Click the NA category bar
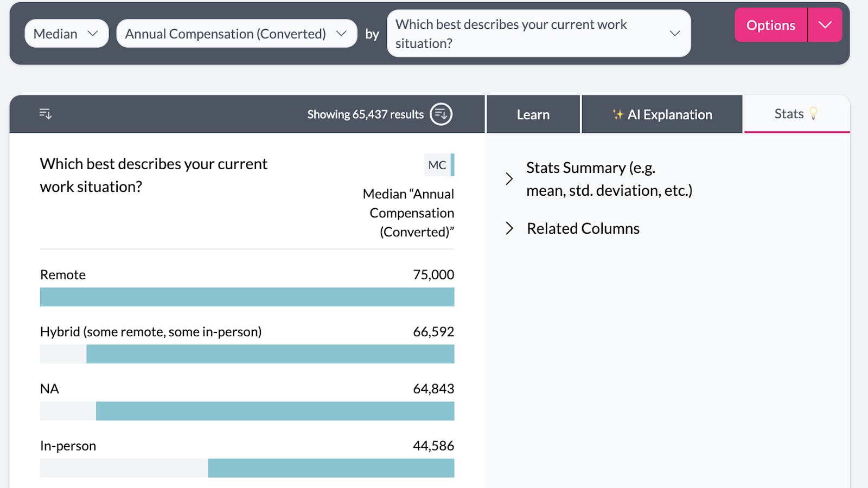The image size is (868, 488). click(275, 411)
